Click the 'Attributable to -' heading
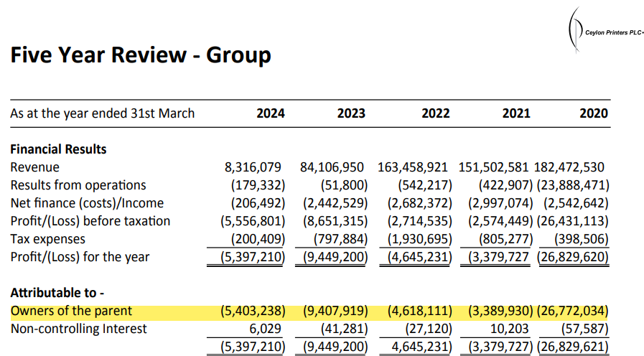 pos(57,293)
